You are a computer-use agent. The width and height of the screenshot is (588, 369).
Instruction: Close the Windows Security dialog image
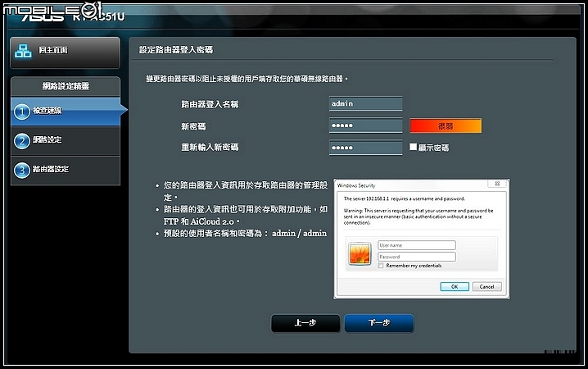pyautogui.click(x=497, y=184)
